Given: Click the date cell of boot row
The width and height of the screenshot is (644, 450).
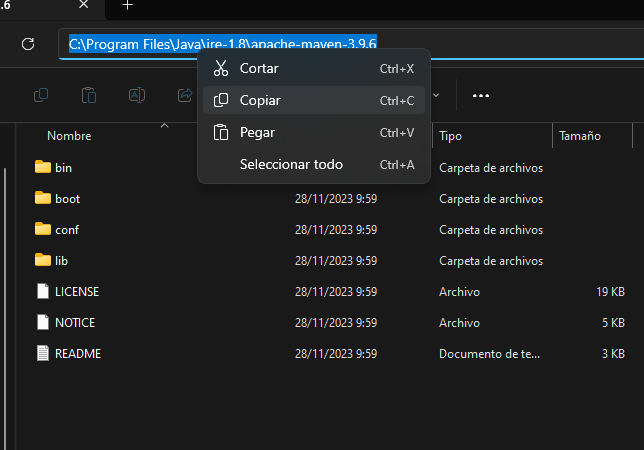Looking at the screenshot, I should coord(336,199).
